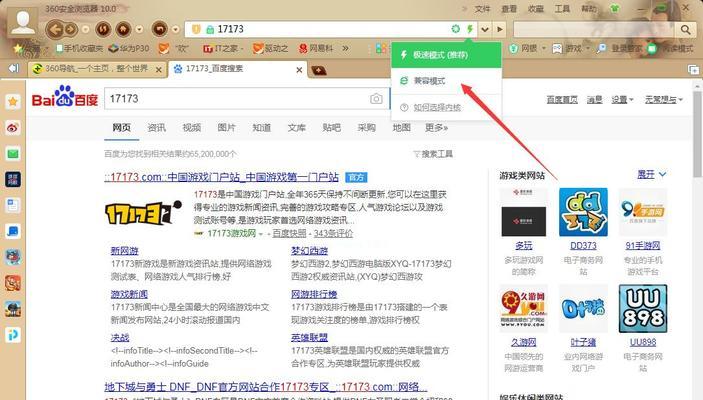Click the 17173 logo image in result
The image size is (703, 400).
tap(143, 213)
